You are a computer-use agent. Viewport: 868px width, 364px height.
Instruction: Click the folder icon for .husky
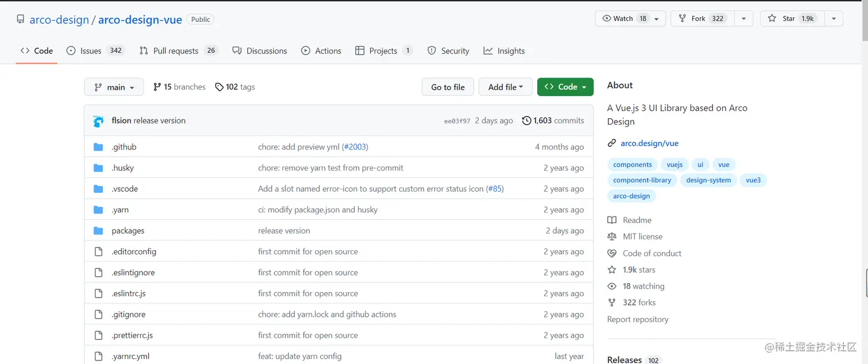(98, 168)
